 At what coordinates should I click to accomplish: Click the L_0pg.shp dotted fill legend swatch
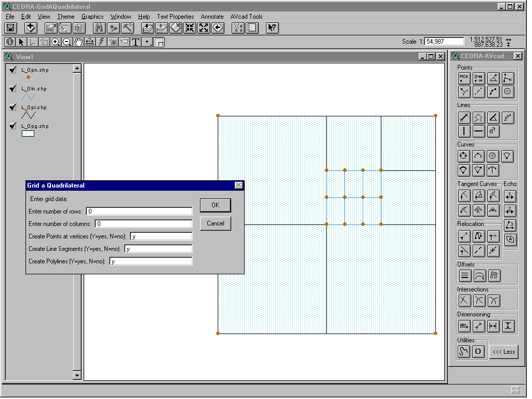[28, 134]
